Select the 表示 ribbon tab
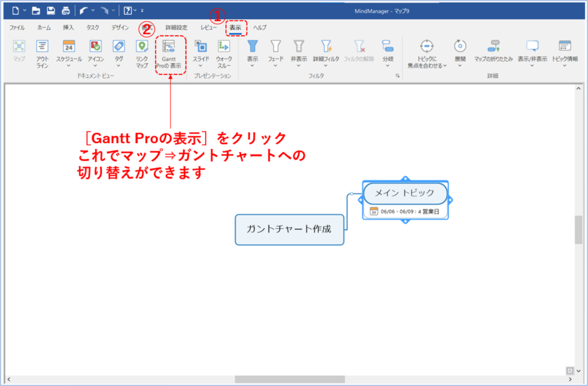 pyautogui.click(x=235, y=28)
